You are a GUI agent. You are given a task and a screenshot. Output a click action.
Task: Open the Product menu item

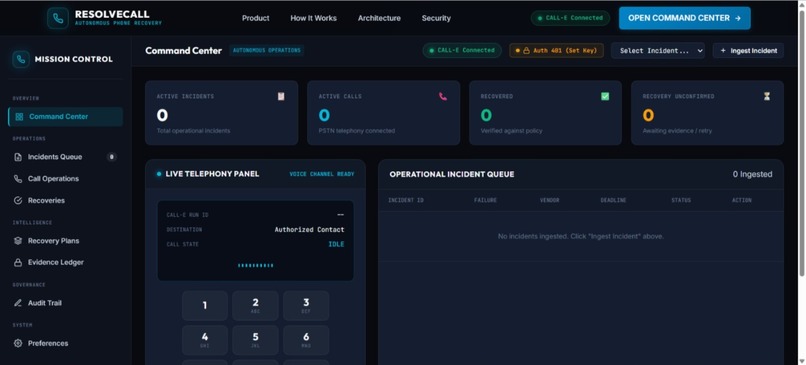coord(255,18)
